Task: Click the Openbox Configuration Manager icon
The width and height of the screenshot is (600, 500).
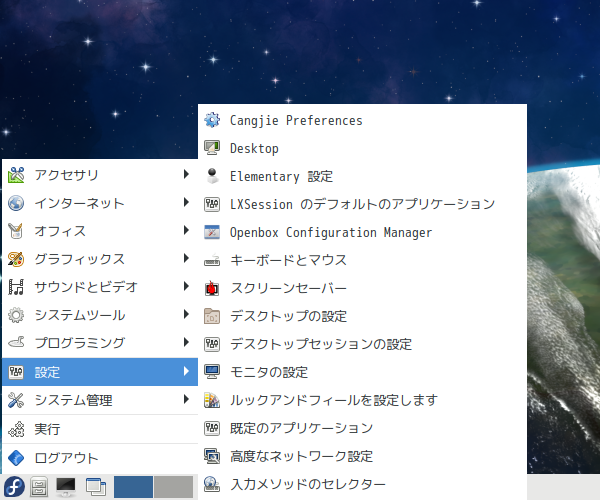Action: [212, 232]
